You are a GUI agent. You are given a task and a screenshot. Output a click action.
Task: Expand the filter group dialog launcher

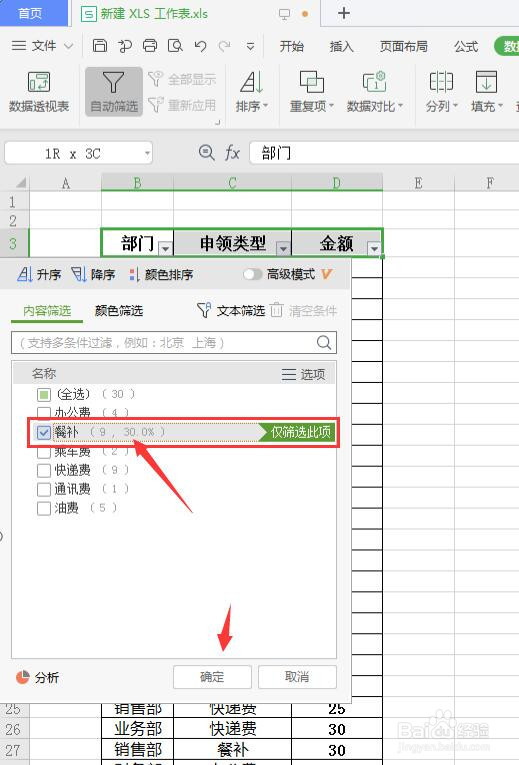click(218, 122)
